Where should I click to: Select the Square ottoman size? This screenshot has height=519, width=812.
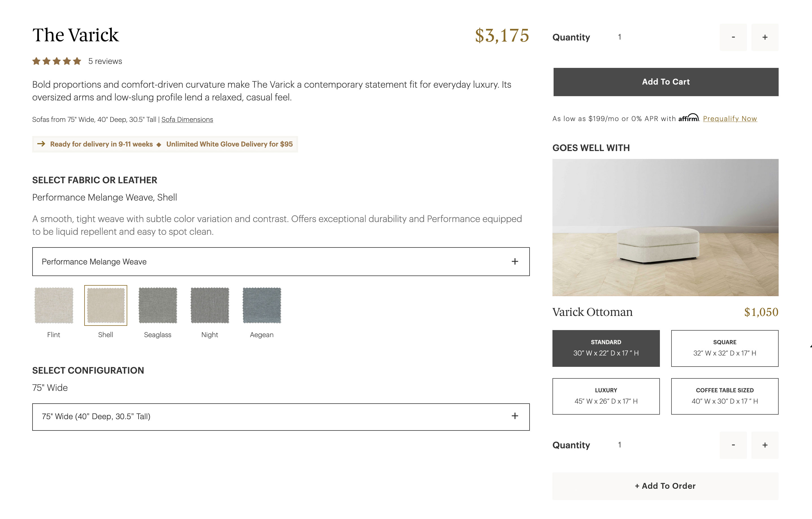click(x=725, y=348)
